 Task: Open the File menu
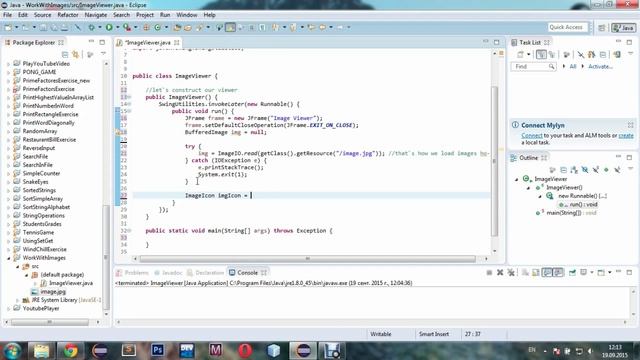tap(8, 15)
